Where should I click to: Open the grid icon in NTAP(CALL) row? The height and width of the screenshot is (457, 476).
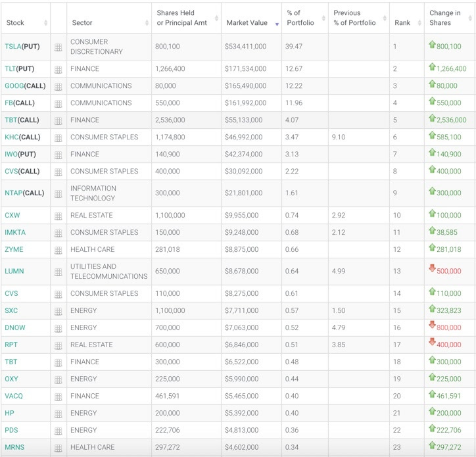click(x=59, y=194)
